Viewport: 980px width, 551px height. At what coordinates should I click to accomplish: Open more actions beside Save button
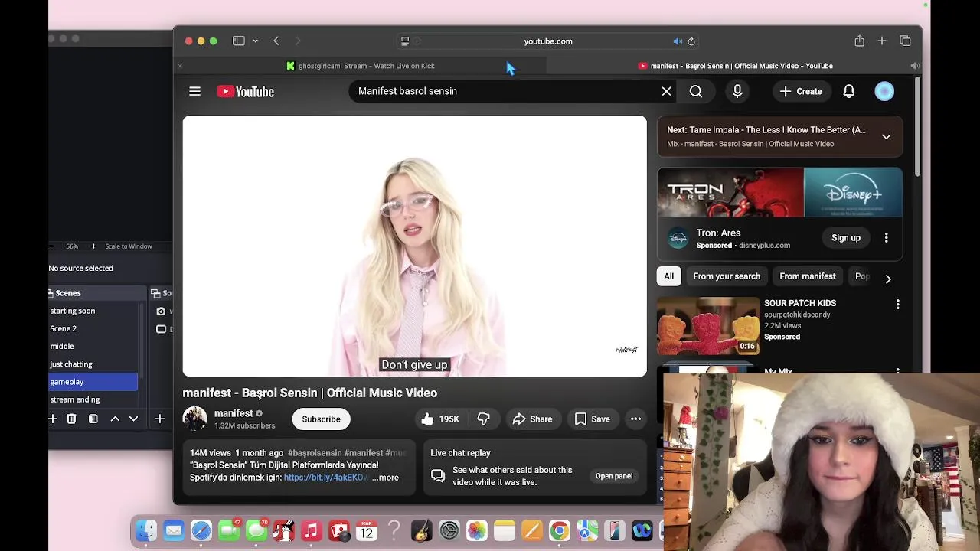click(635, 419)
